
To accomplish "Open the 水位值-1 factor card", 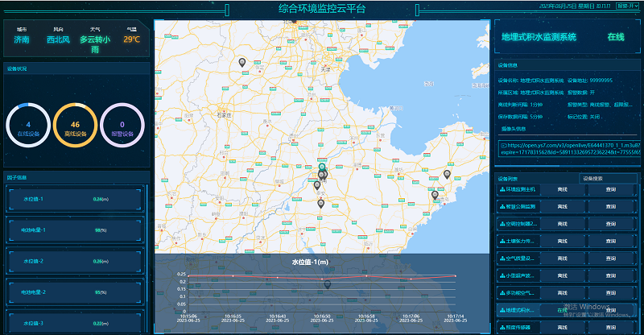I will (x=74, y=199).
